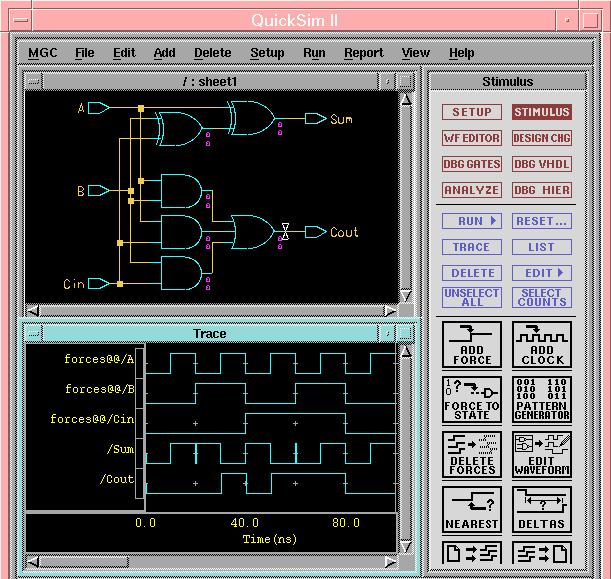Click the Delete Forces icon
The width and height of the screenshot is (611, 579).
coord(472,454)
